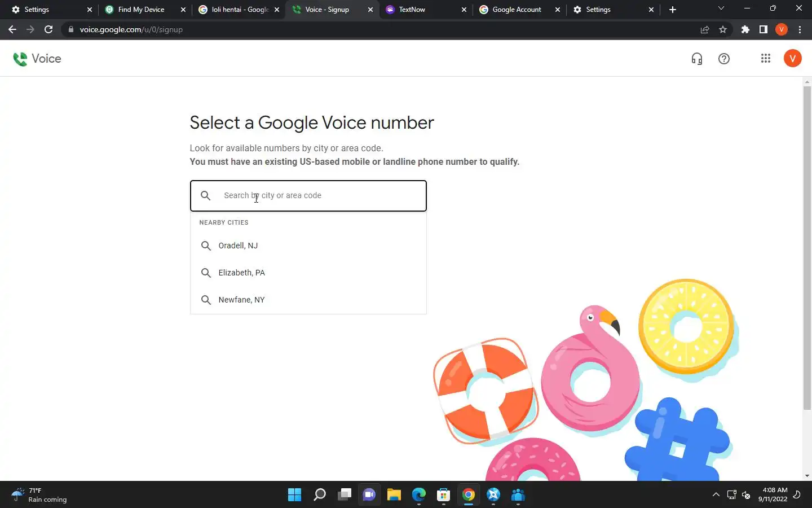This screenshot has height=508, width=812.
Task: Close the Find My Device tab
Action: point(183,10)
